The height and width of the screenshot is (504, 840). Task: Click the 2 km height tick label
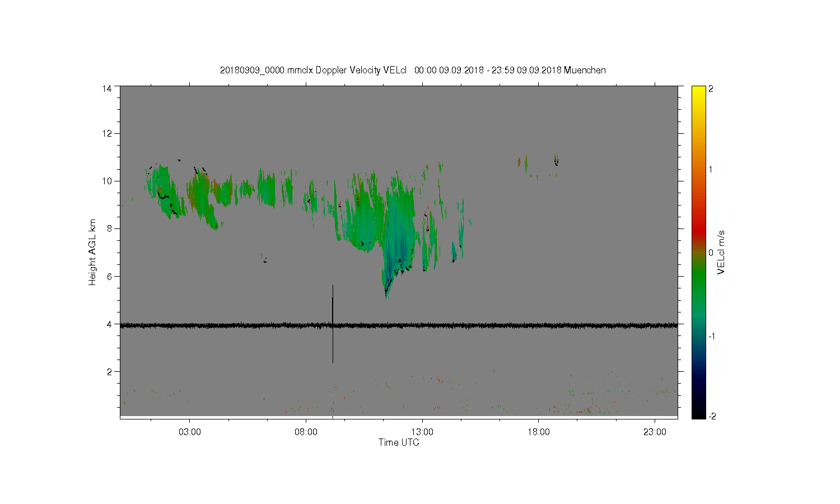(109, 371)
